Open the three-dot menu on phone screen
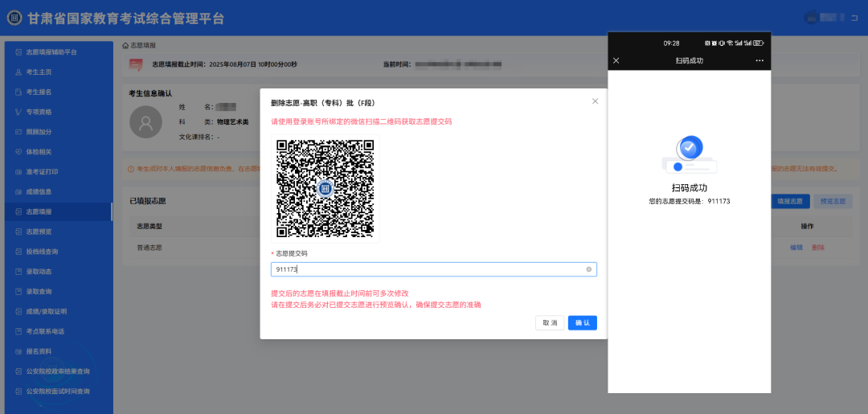 coord(759,60)
